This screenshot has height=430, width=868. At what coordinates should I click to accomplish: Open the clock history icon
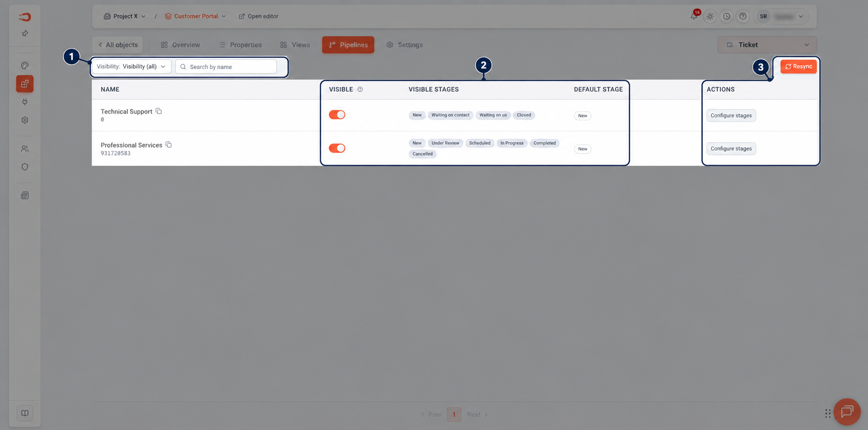click(x=727, y=17)
